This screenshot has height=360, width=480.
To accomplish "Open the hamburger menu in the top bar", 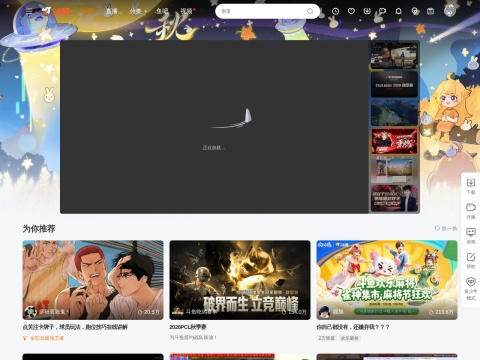I will [x=29, y=11].
